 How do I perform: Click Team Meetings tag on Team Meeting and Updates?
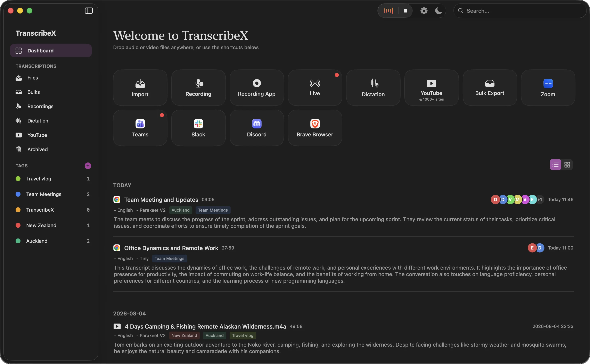(213, 210)
